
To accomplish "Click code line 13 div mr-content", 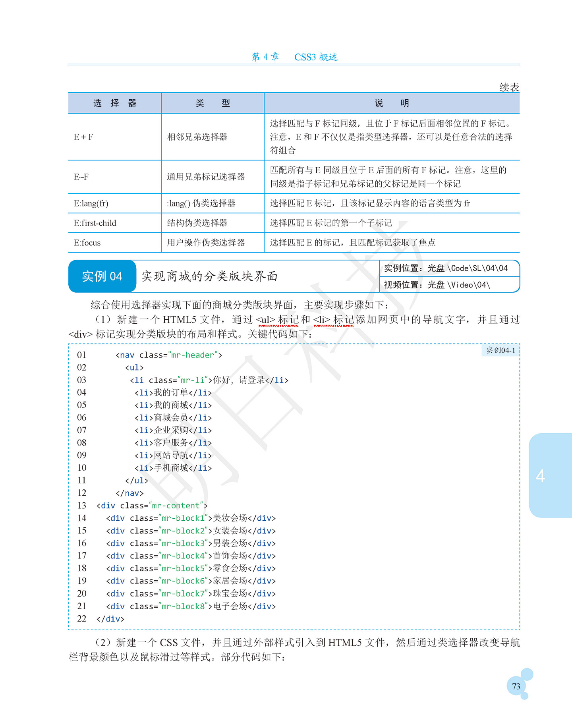I will (x=152, y=506).
